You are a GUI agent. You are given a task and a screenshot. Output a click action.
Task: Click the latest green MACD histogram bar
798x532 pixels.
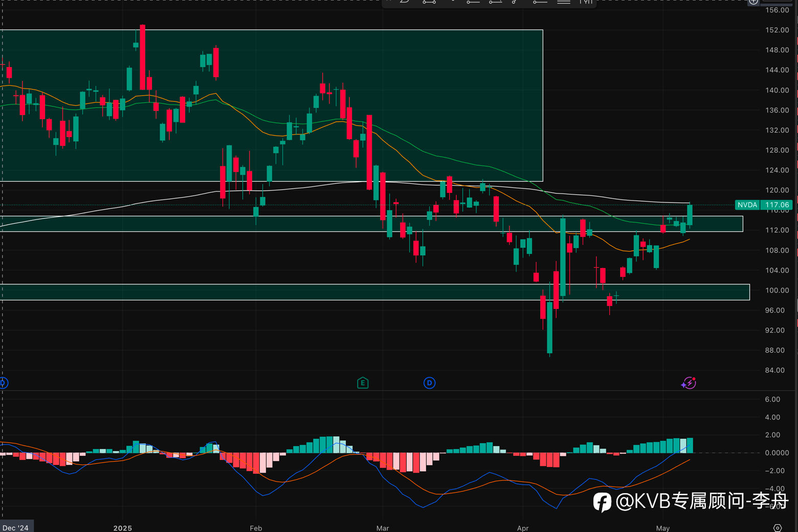(x=690, y=446)
